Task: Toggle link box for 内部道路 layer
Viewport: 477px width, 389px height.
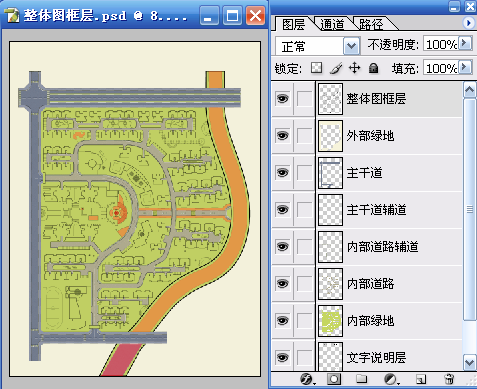Action: (x=304, y=284)
